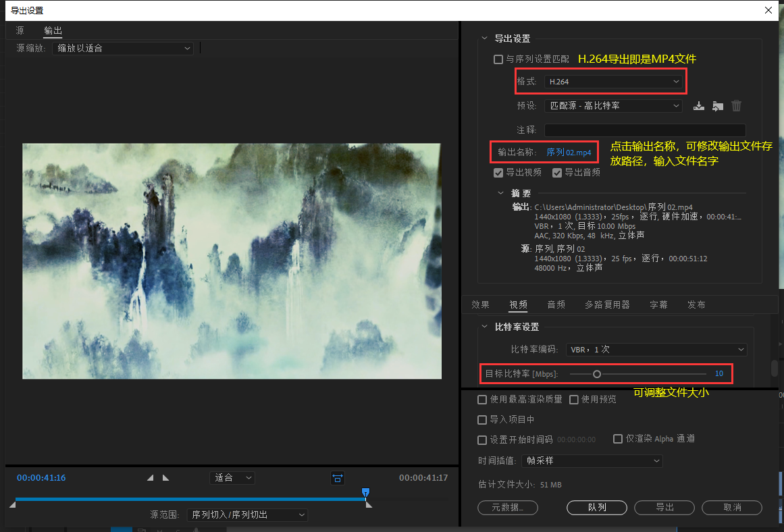This screenshot has width=784, height=532.
Task: Open the 音频 tab
Action: pyautogui.click(x=556, y=304)
